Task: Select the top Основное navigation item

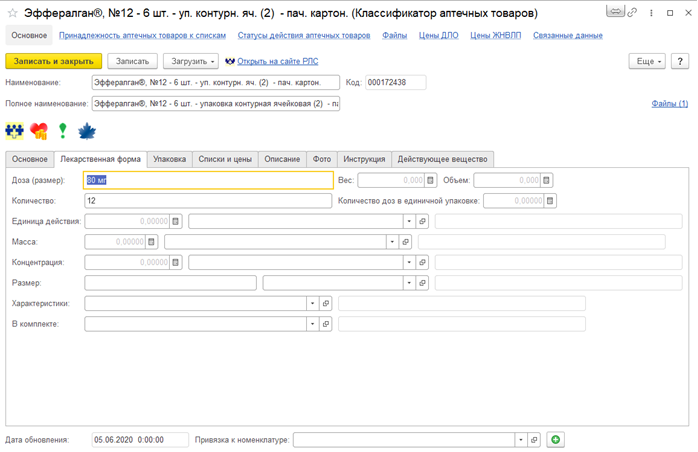Action: (x=29, y=36)
